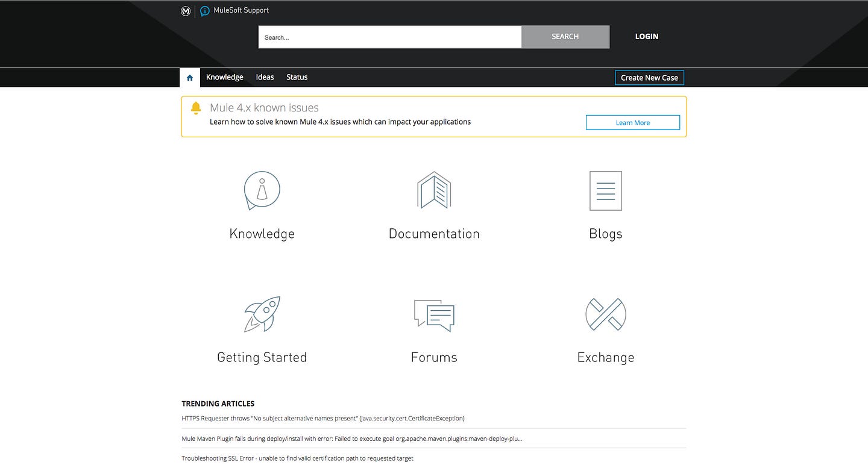Open the Exchange circular icon
Image resolution: width=868 pixels, height=468 pixels.
[x=606, y=314]
